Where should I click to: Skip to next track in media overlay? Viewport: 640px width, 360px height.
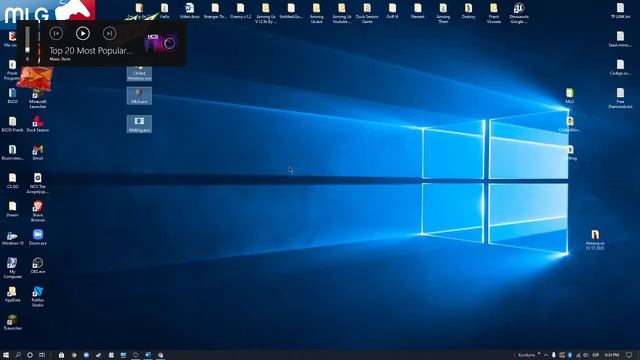coord(109,33)
